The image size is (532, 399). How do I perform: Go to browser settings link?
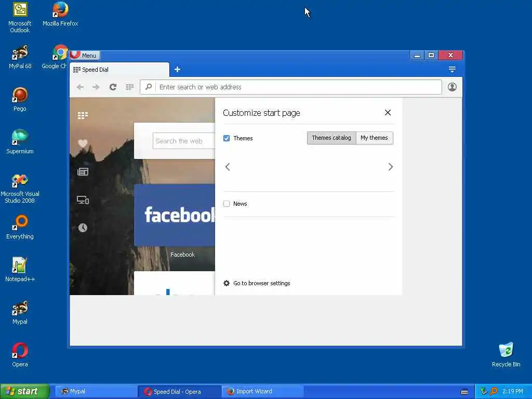tap(262, 283)
